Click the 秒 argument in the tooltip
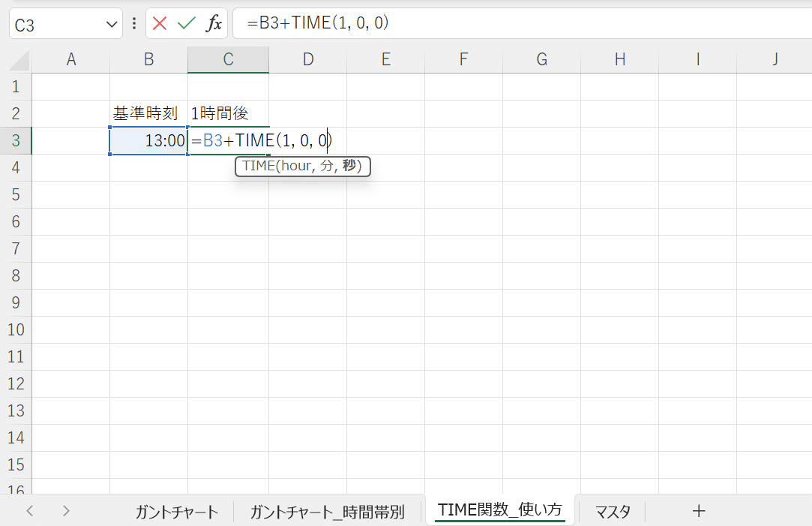 click(349, 166)
